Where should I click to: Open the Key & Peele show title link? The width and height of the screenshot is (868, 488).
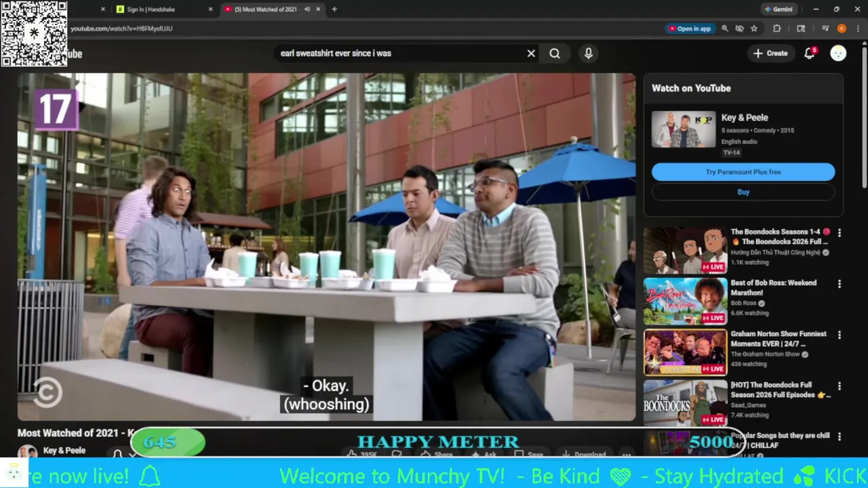click(x=745, y=118)
